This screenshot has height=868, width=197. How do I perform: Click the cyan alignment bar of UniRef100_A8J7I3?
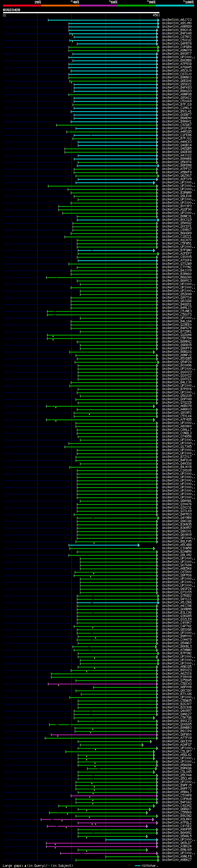tap(103, 20)
